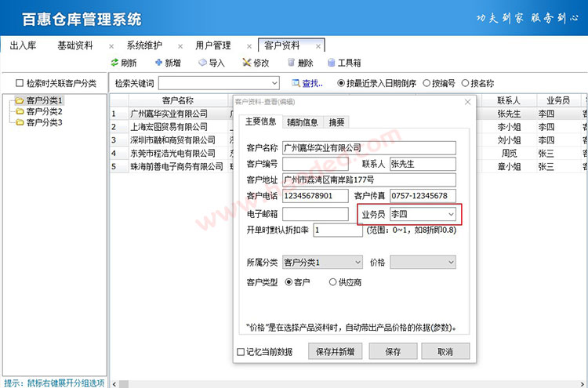Click into 联系人 field
The image size is (588, 388).
[423, 164]
